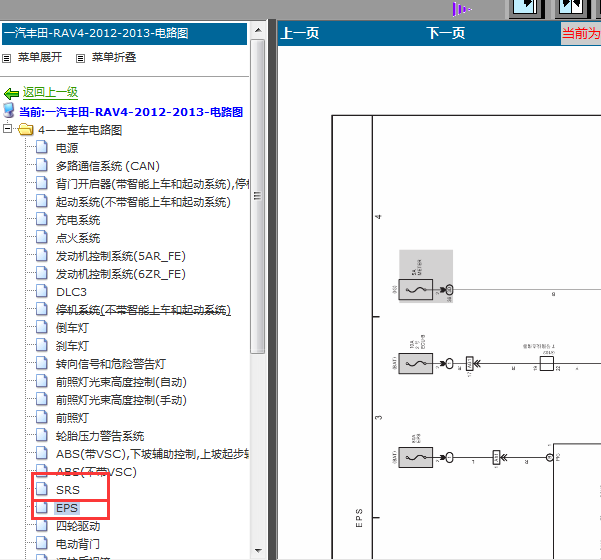Click the 充电系统 document icon
The height and width of the screenshot is (560, 601).
[42, 219]
